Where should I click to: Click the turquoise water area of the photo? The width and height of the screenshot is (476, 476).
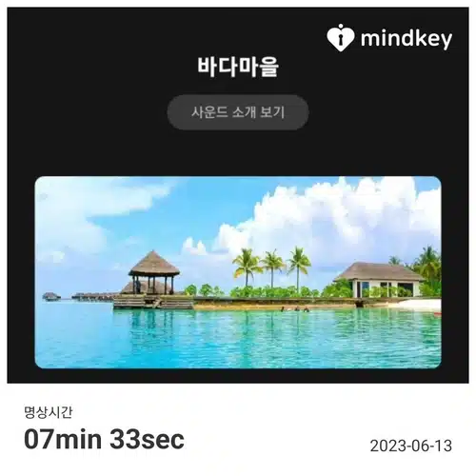pyautogui.click(x=238, y=338)
